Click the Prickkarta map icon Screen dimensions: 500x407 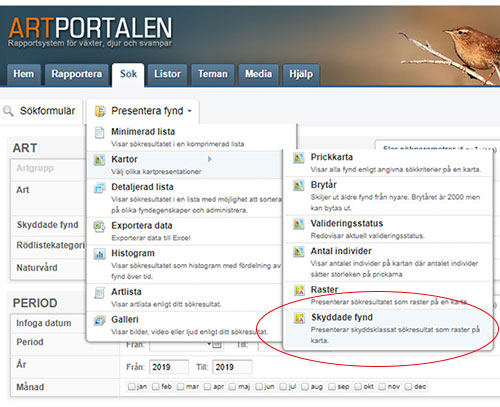299,157
